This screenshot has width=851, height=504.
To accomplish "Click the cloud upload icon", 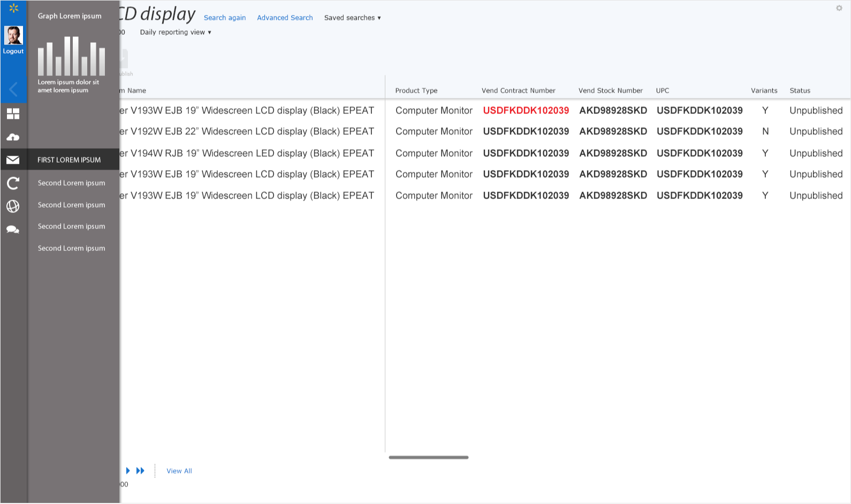I will tap(13, 137).
